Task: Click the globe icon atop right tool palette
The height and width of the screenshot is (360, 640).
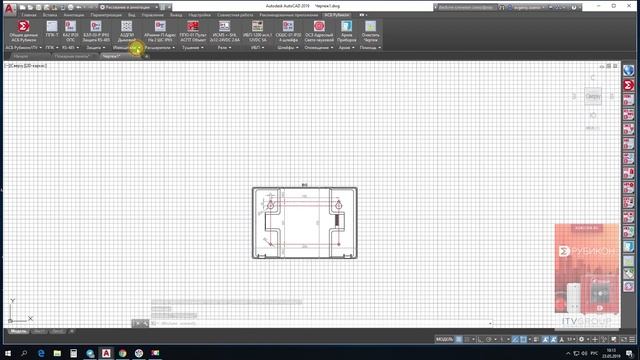Action: tap(629, 71)
